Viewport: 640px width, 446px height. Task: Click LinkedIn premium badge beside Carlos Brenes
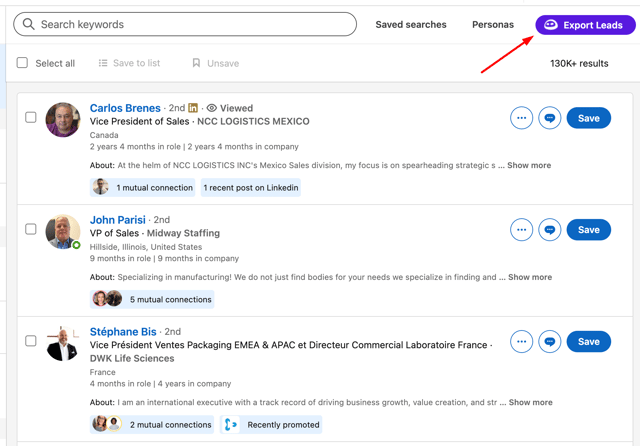[x=193, y=108]
